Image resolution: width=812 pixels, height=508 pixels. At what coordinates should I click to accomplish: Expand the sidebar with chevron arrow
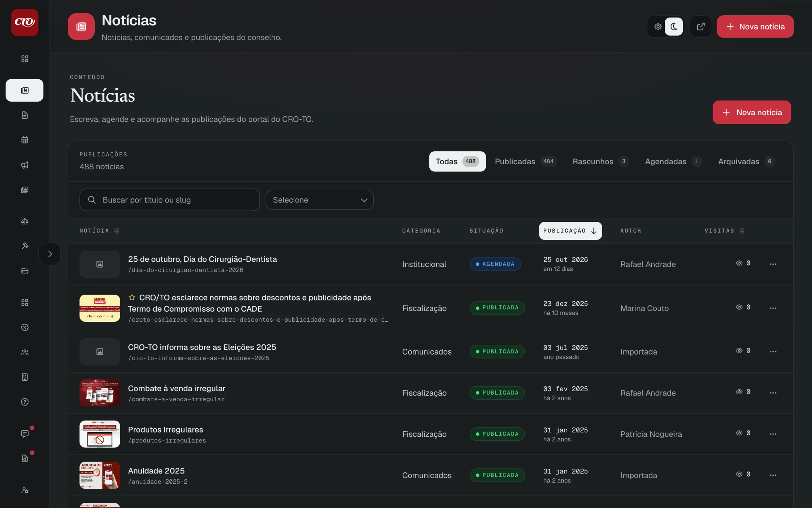point(50,254)
